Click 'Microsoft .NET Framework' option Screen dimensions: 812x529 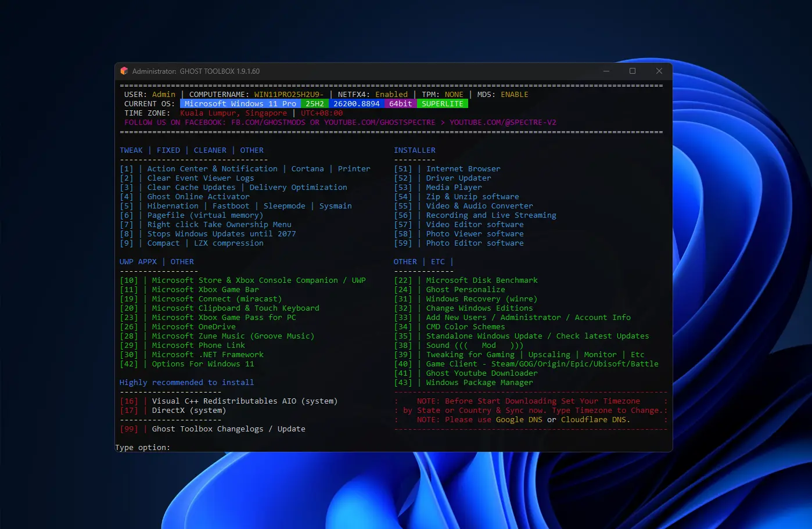pyautogui.click(x=208, y=355)
